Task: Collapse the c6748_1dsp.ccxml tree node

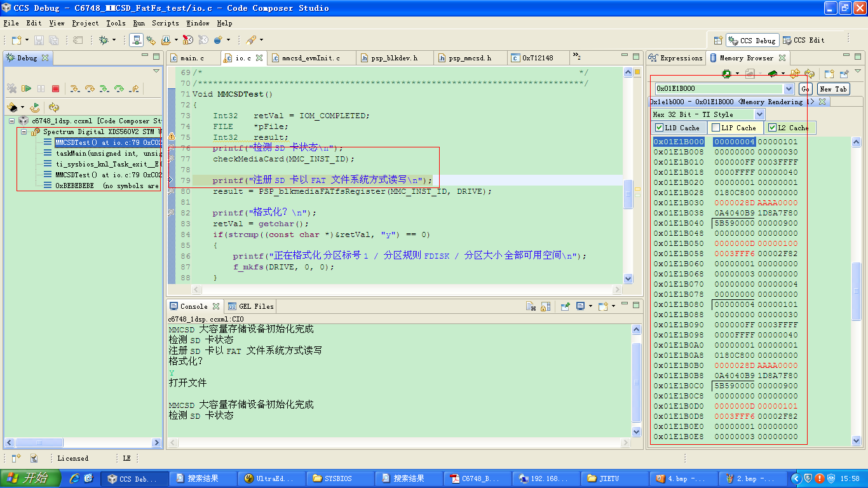Action: [12, 121]
